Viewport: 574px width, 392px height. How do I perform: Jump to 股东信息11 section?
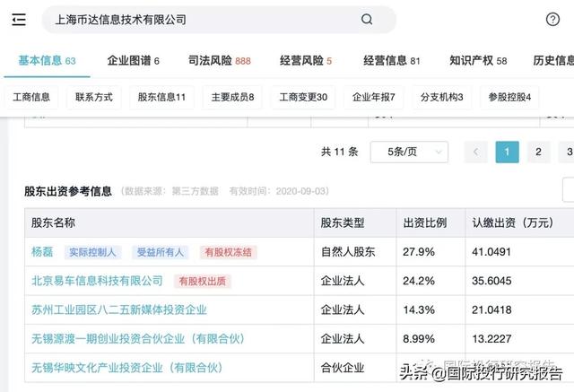(161, 97)
